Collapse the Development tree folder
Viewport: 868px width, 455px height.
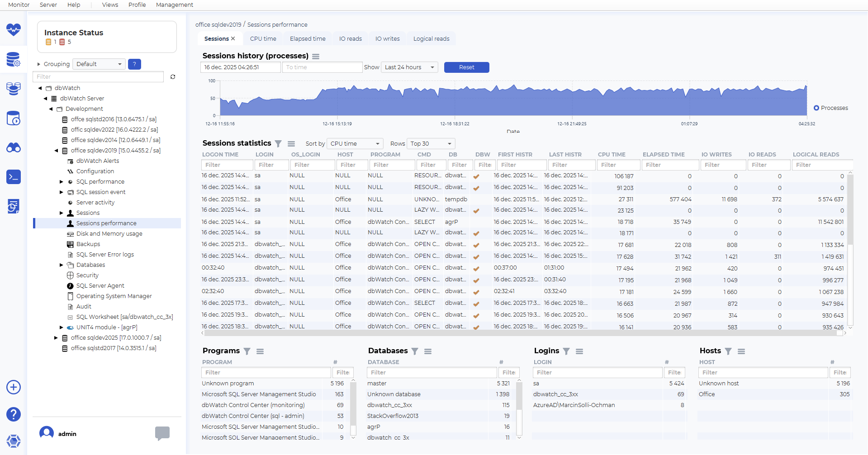[x=51, y=109]
